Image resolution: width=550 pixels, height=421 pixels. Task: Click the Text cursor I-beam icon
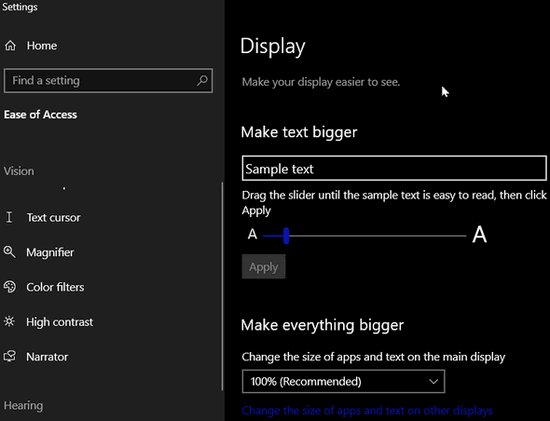(x=9, y=217)
